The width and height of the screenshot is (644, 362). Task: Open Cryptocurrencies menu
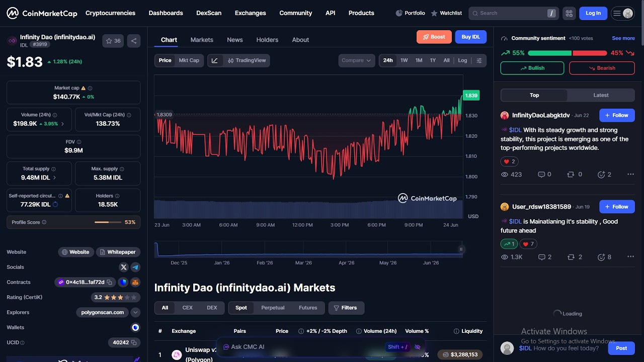pos(110,13)
